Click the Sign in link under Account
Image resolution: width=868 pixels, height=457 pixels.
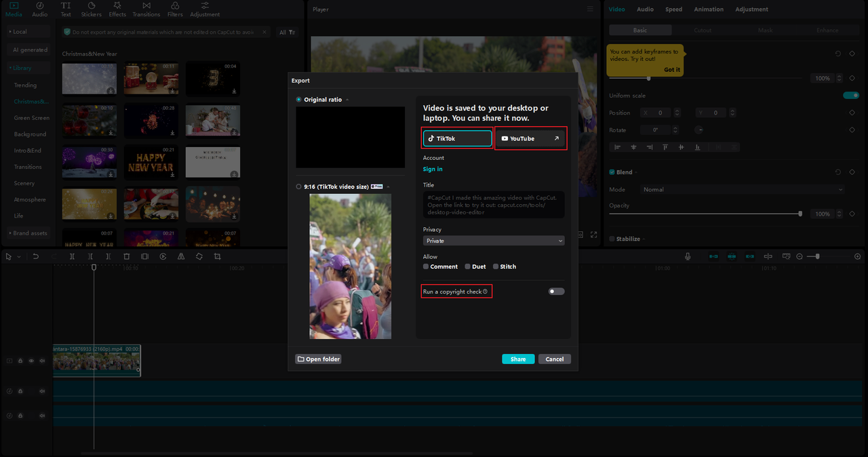click(433, 170)
